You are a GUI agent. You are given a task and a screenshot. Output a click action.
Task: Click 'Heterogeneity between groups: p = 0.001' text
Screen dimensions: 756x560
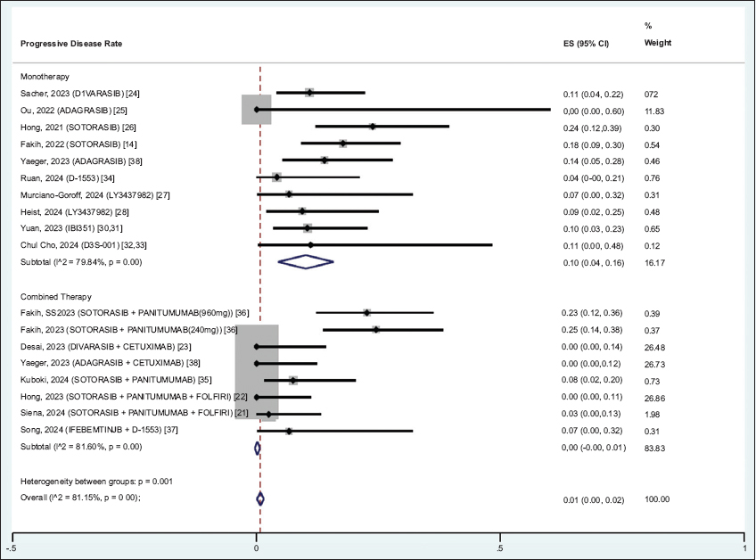pos(99,482)
